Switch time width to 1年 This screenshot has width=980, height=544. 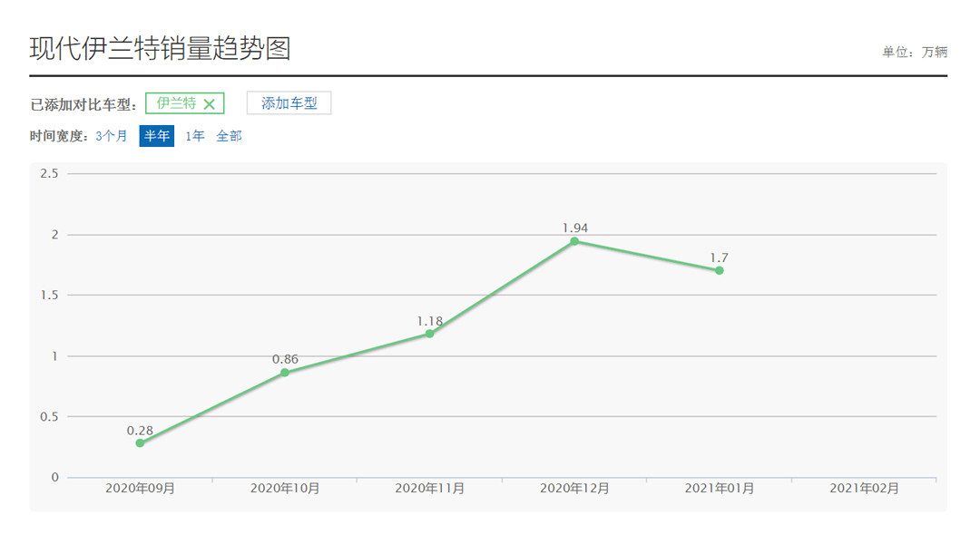195,136
